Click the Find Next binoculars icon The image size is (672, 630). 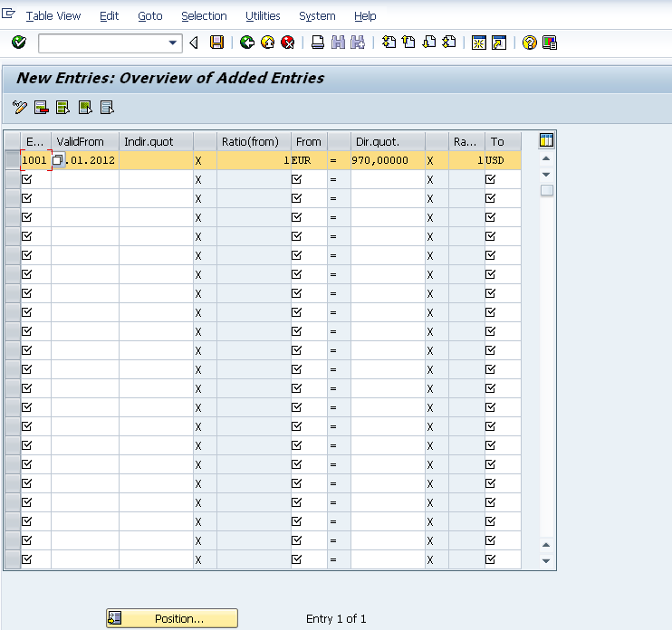pos(358,43)
